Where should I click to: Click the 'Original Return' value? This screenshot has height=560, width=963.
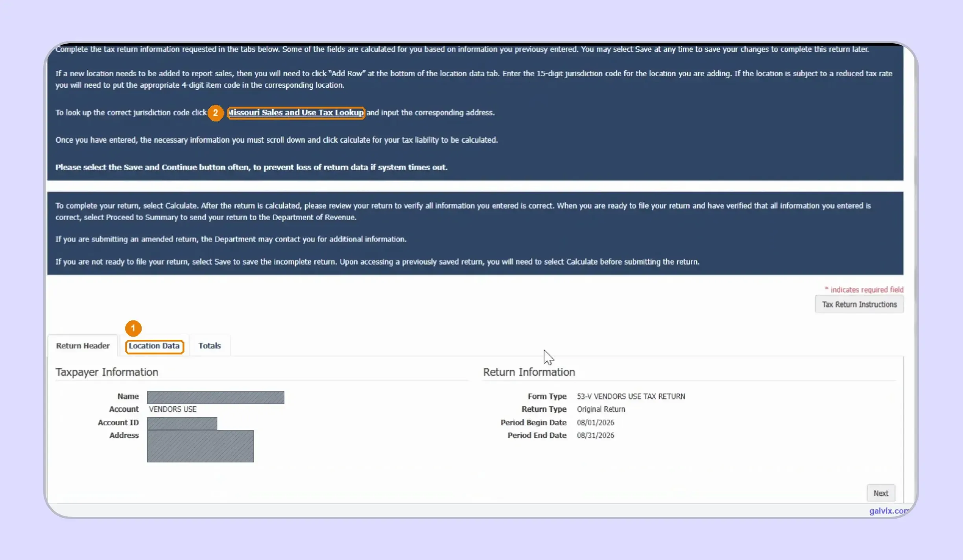(x=601, y=409)
